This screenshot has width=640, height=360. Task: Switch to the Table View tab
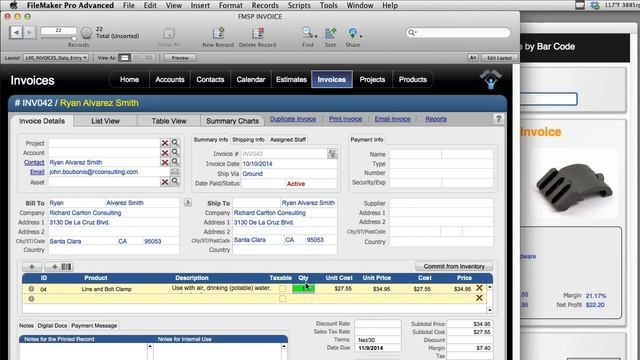(x=169, y=121)
